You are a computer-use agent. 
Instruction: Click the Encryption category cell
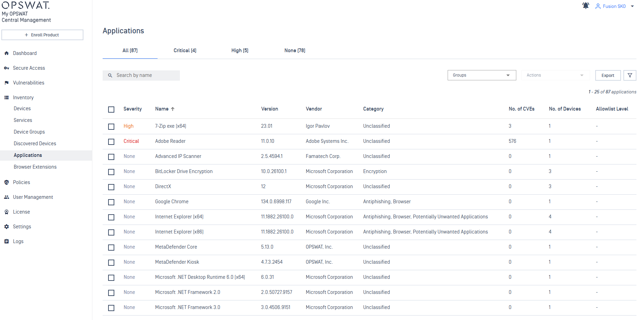tap(375, 171)
